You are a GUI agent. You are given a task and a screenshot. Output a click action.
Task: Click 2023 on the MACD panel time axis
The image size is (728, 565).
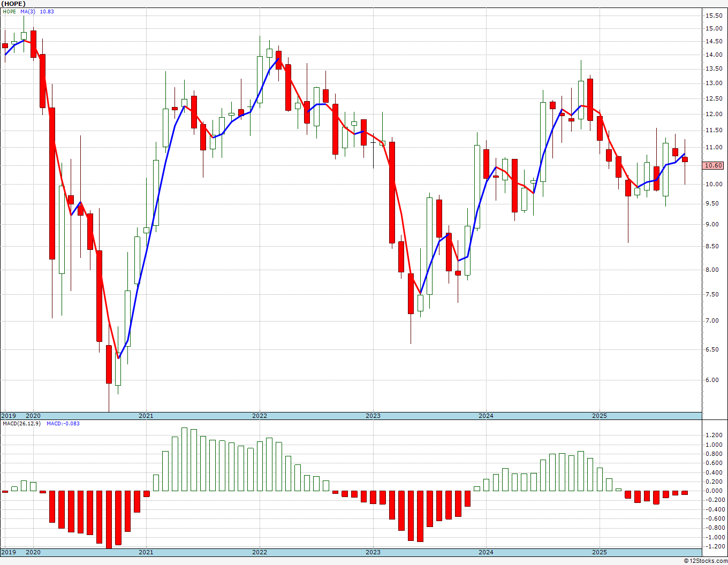click(373, 552)
